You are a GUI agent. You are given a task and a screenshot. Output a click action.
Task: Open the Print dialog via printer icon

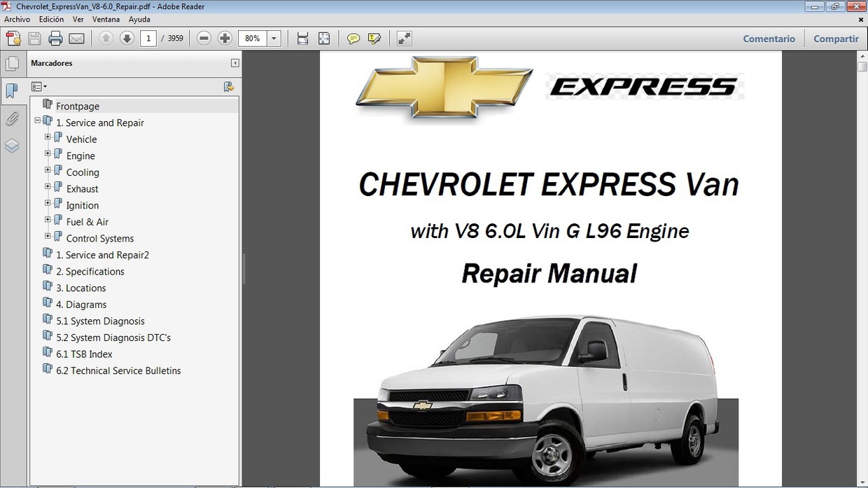(55, 38)
